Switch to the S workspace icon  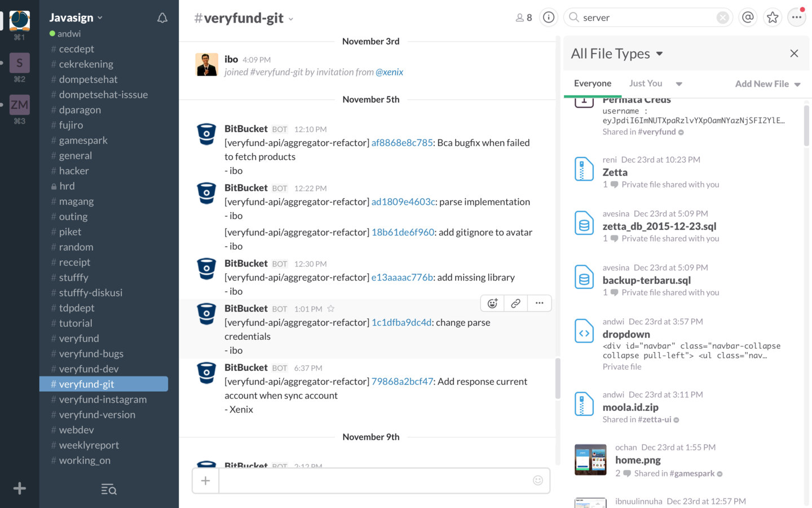coord(20,63)
